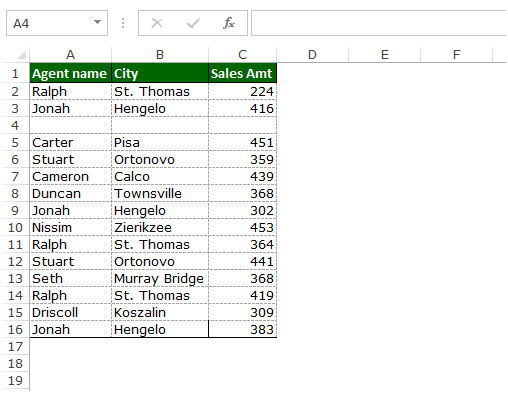The height and width of the screenshot is (393, 508).
Task: Click the Agent name header cell
Action: tap(70, 73)
